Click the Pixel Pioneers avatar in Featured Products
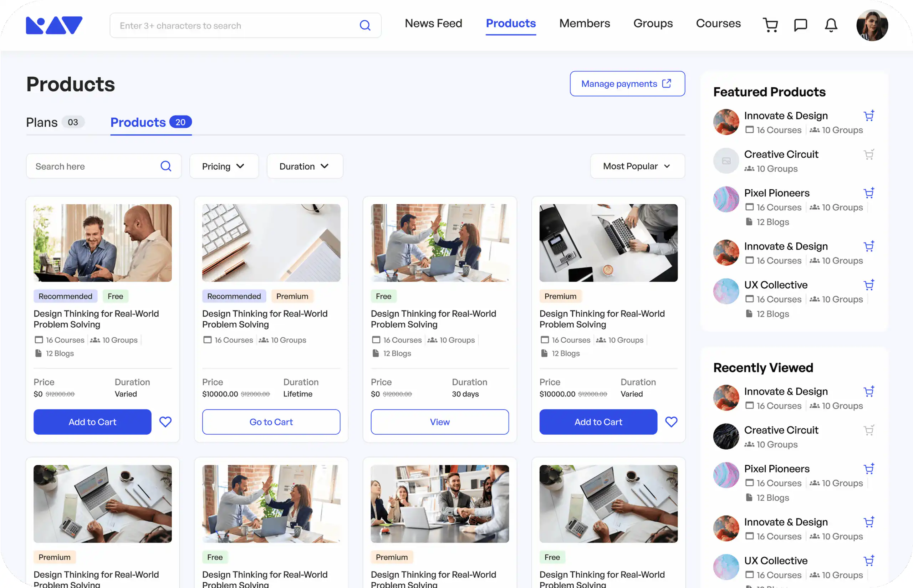This screenshot has height=588, width=913. (726, 199)
